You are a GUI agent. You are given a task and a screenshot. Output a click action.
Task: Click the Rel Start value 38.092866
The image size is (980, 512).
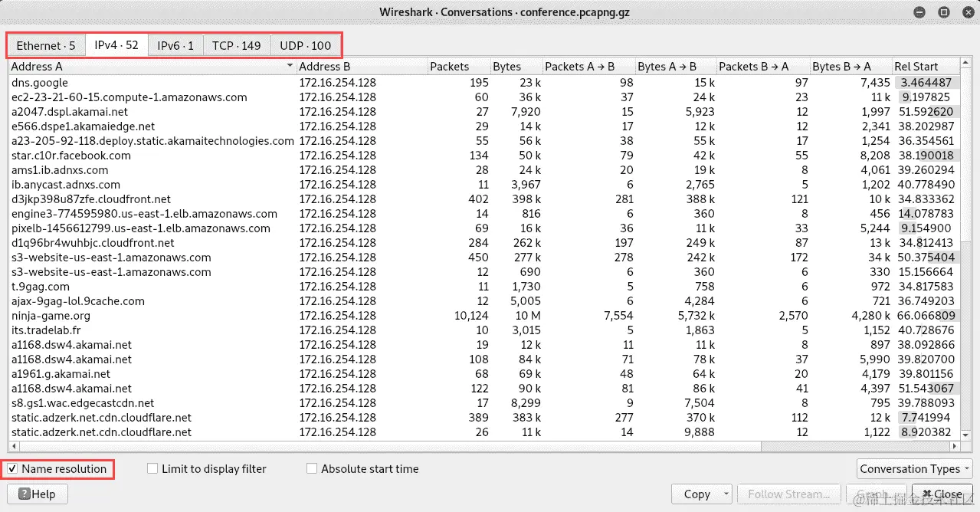tap(926, 345)
